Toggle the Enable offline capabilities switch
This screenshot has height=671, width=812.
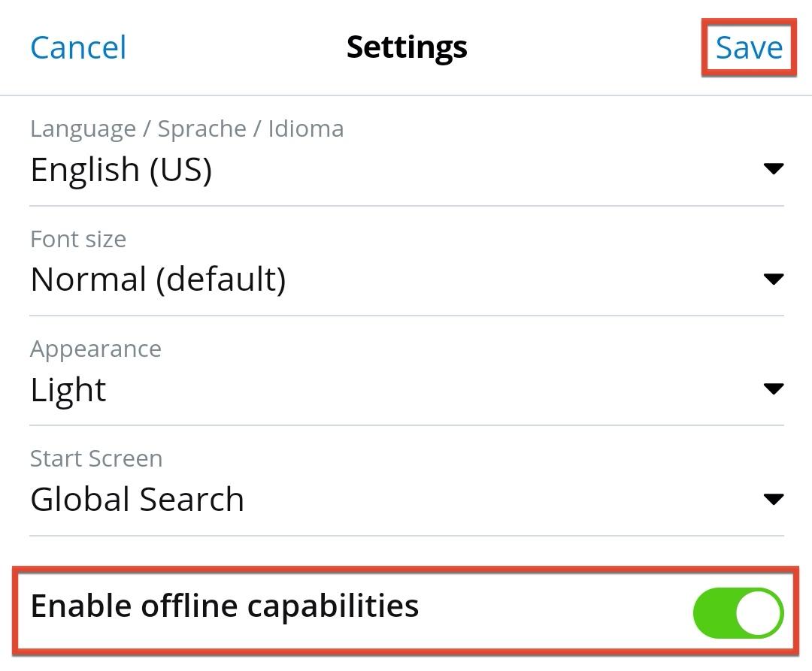pos(738,613)
